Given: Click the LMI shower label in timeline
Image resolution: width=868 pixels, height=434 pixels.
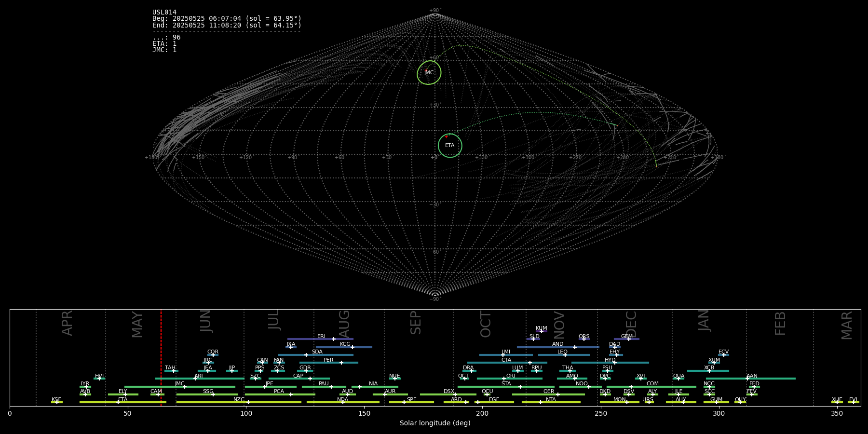Looking at the screenshot, I should (506, 352).
